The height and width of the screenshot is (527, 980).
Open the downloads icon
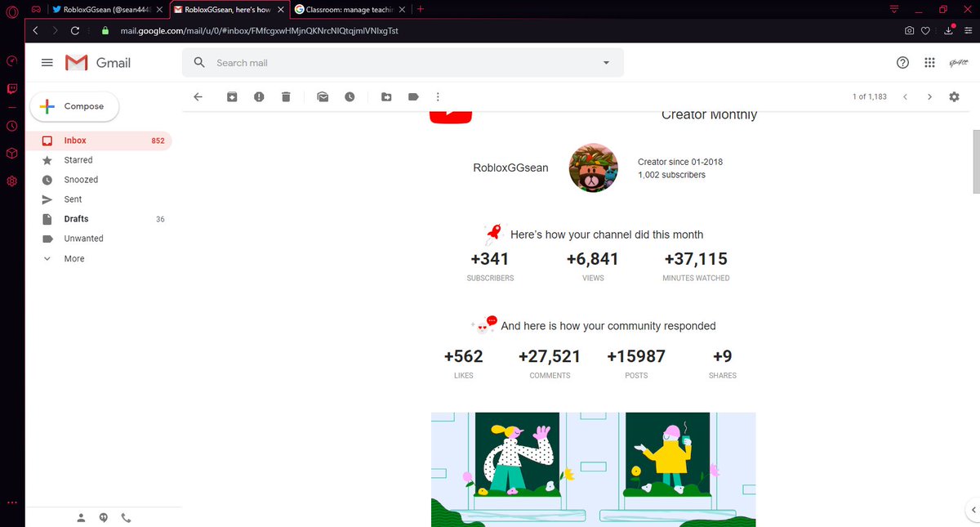click(948, 30)
